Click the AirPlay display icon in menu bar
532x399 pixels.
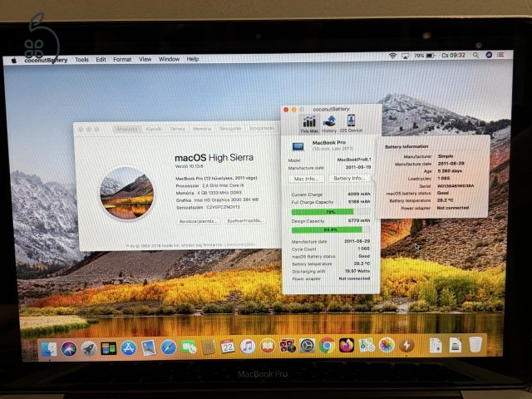pyautogui.click(x=405, y=56)
